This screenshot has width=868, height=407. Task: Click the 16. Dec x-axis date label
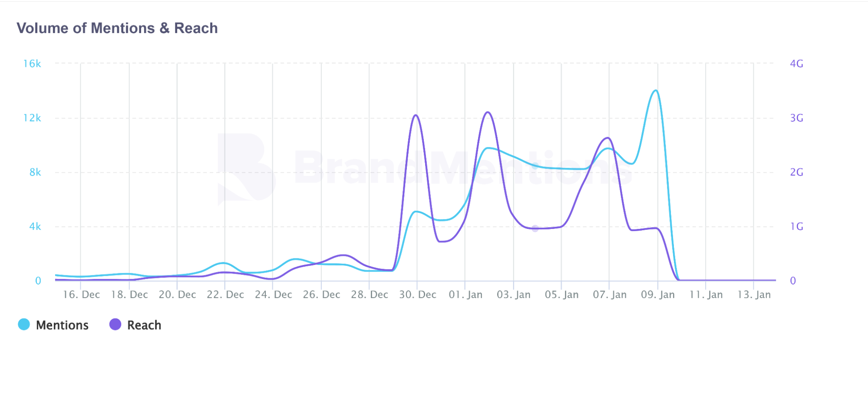click(81, 294)
